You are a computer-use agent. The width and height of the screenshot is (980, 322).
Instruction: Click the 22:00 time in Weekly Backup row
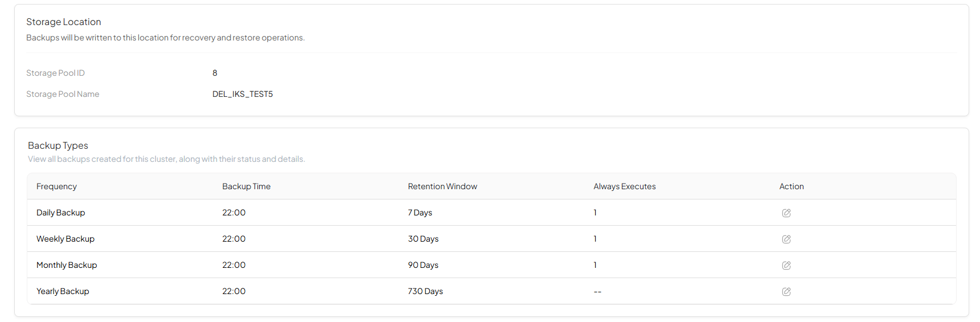tap(234, 239)
